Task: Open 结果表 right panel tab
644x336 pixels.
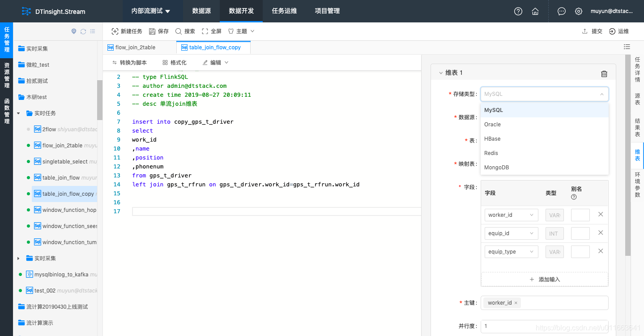Action: (x=637, y=128)
